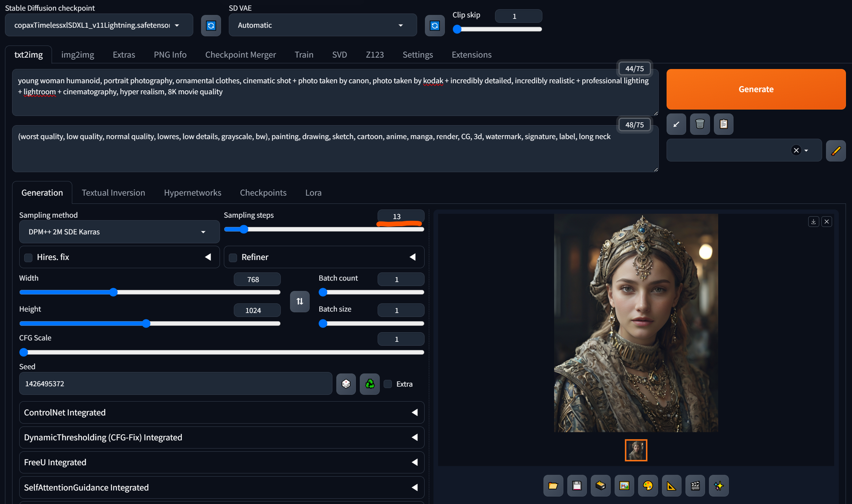Refresh the Stable Diffusion checkpoint list

[x=211, y=25]
